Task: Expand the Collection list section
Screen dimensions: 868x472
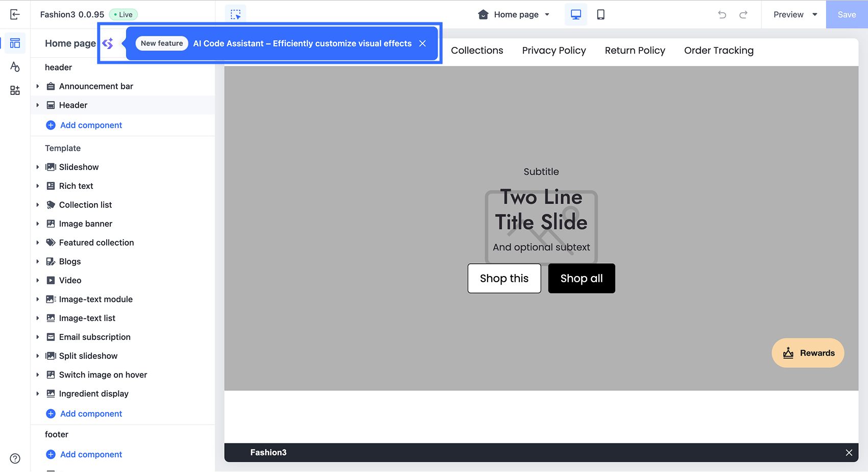Action: coord(37,205)
